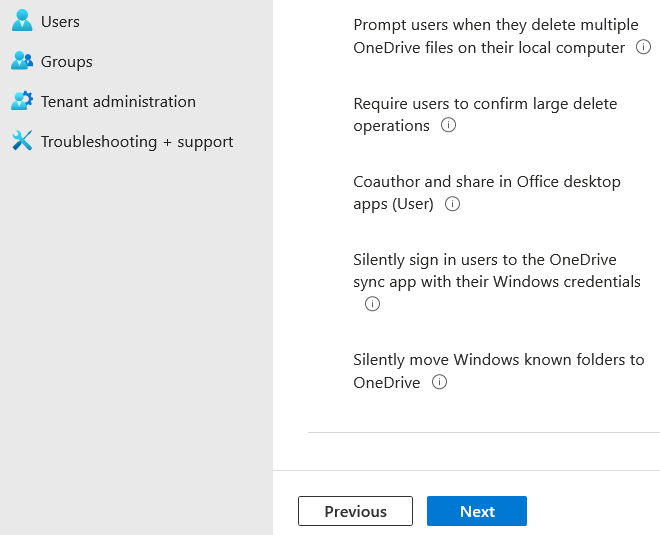Go to the Groups section
The width and height of the screenshot is (660, 535).
coord(66,61)
